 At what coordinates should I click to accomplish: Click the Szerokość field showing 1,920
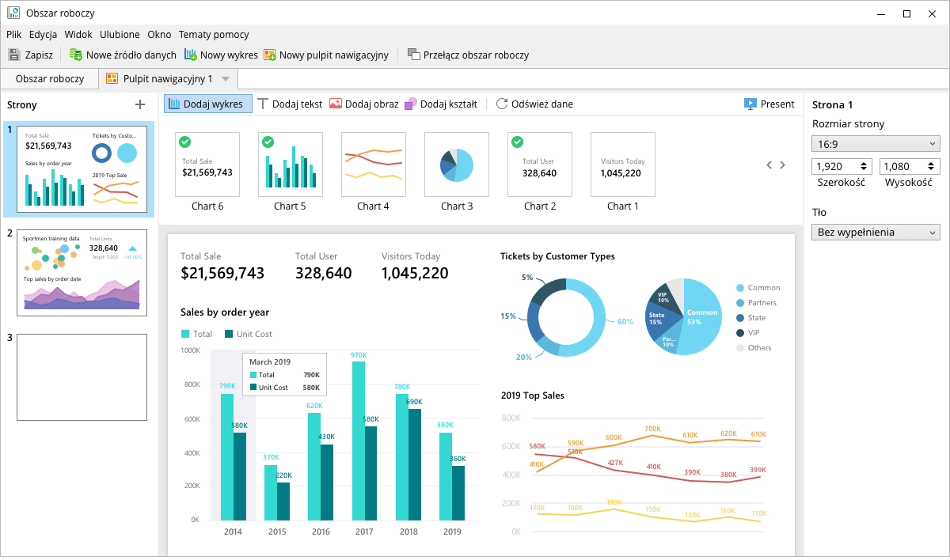842,166
